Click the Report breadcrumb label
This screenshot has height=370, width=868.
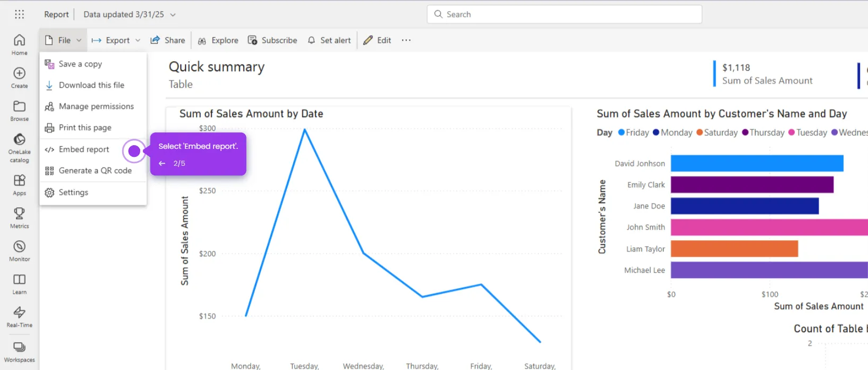(x=56, y=14)
